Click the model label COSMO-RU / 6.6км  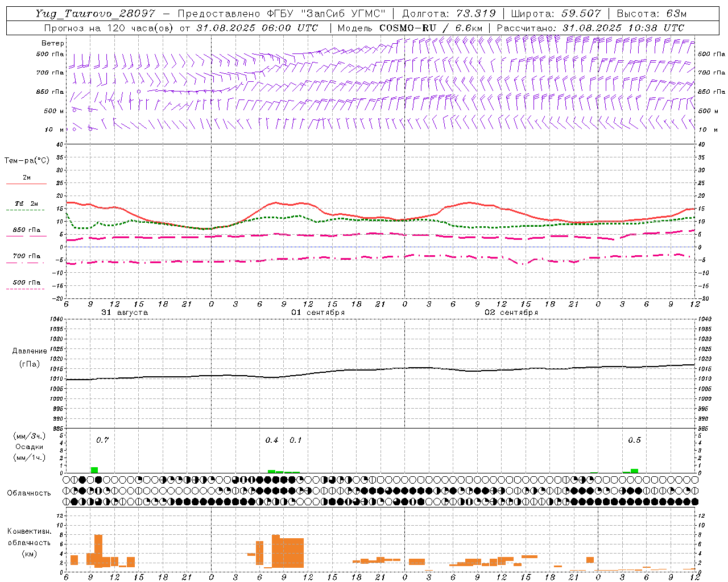pos(431,28)
